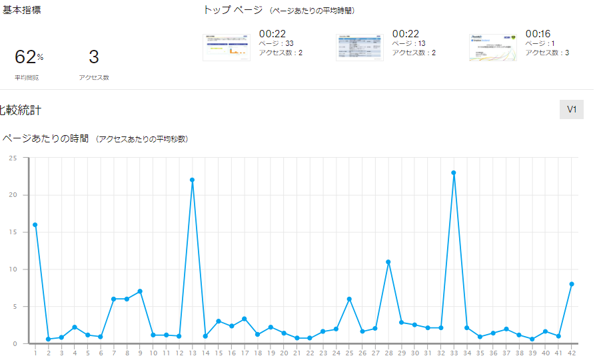Open the page 13 thumbnail in Top Pages
595x364 pixels.
[x=359, y=47]
